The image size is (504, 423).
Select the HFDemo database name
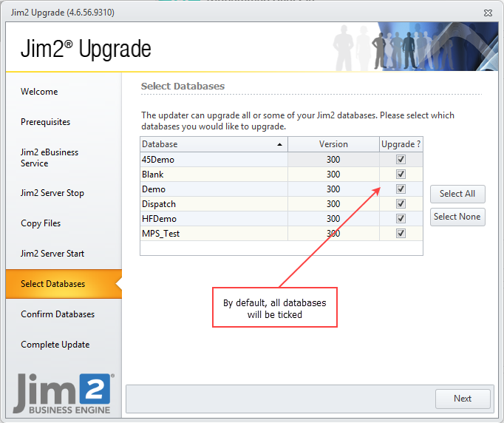159,219
